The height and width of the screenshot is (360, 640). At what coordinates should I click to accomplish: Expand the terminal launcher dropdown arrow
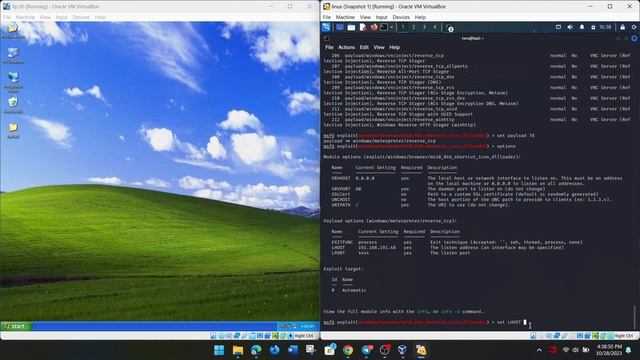[391, 27]
